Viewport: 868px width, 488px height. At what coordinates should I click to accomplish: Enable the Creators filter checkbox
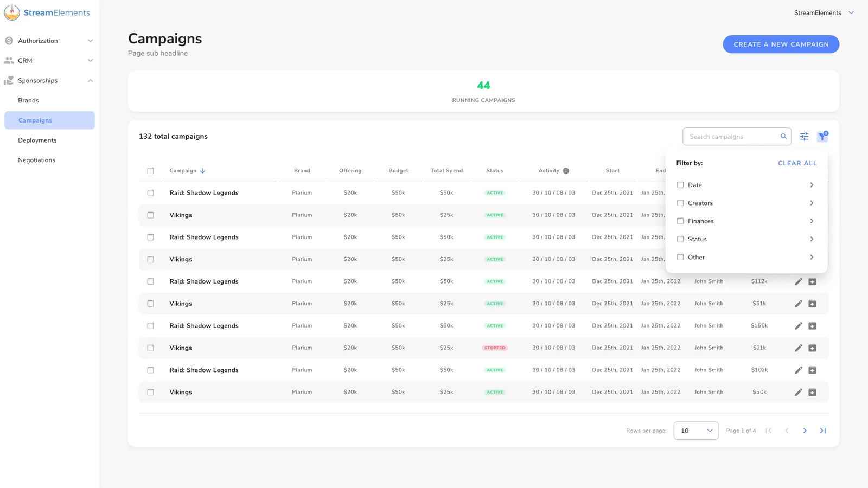coord(680,203)
